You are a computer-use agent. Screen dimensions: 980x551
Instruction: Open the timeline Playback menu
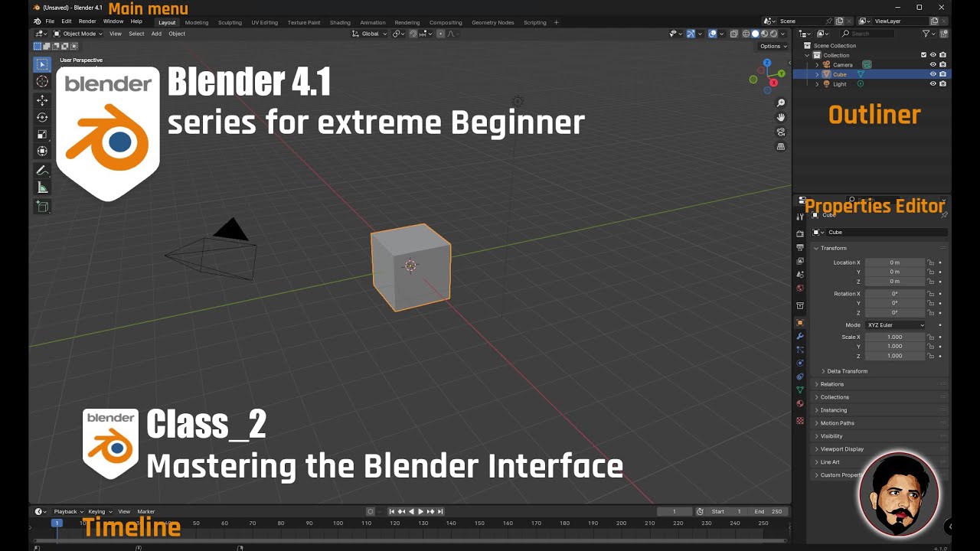tap(67, 511)
